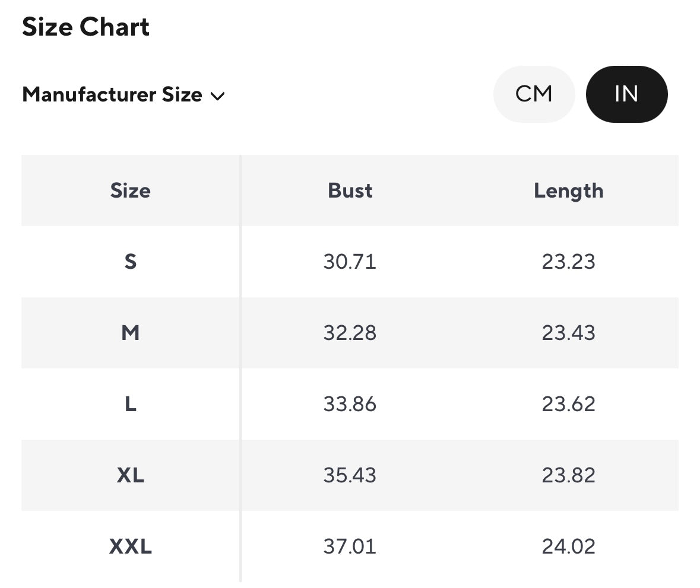
Task: Select the XXL size row label
Action: click(131, 546)
